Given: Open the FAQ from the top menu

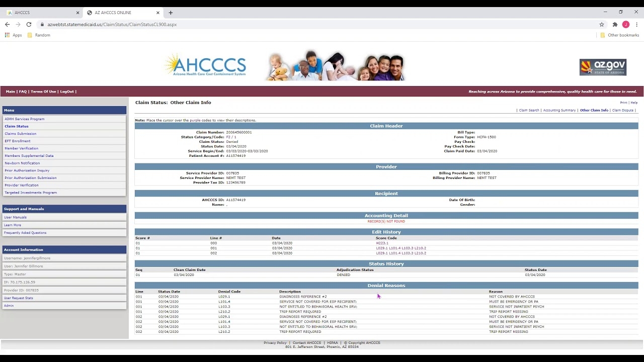Looking at the screenshot, I should point(23,92).
